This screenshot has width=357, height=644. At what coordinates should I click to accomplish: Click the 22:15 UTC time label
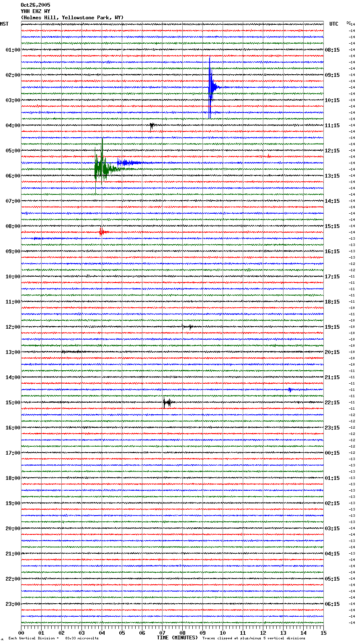[x=332, y=403]
